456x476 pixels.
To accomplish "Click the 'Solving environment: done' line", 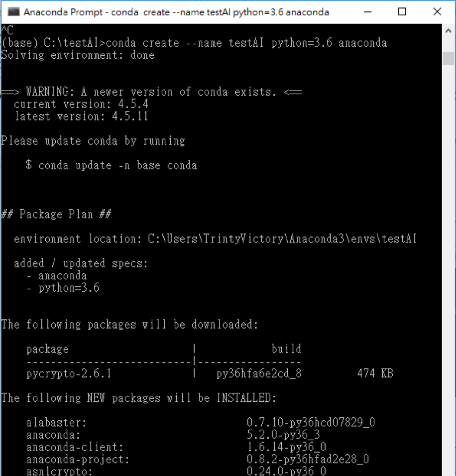I will 78,55.
